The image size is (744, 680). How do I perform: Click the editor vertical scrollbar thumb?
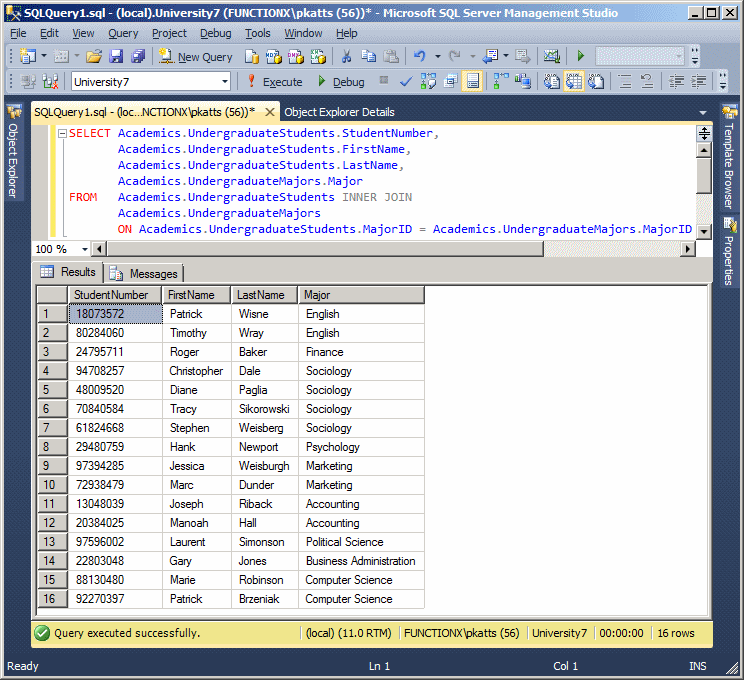704,176
